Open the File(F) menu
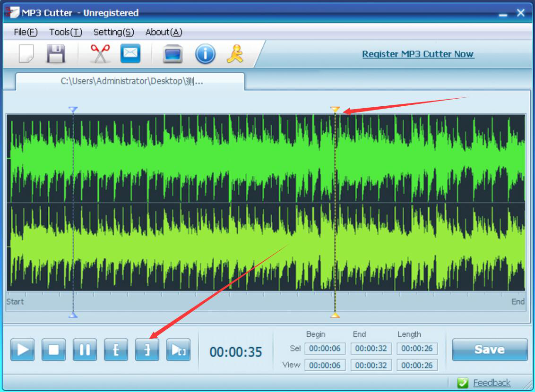 [x=26, y=32]
